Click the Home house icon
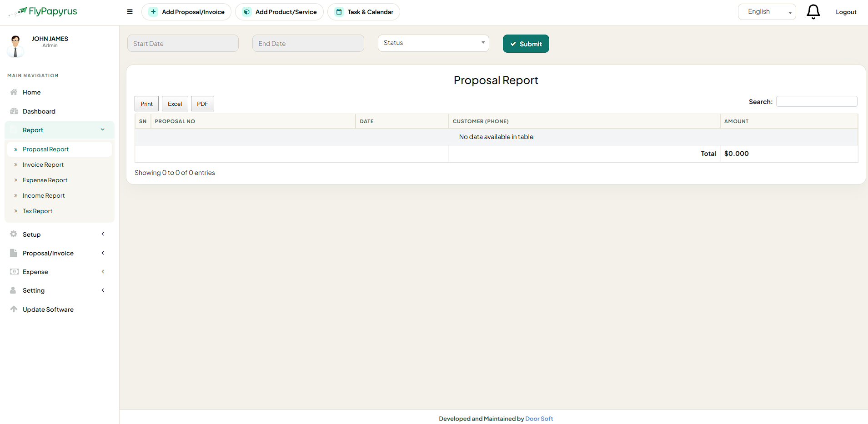 14,92
